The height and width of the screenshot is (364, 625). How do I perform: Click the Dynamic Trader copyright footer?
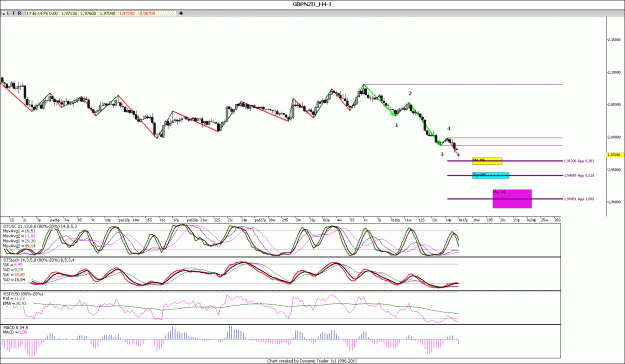(312, 361)
